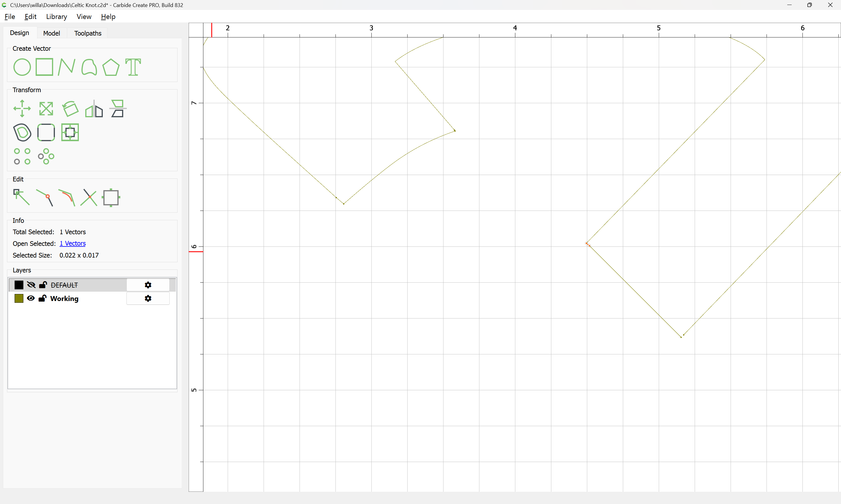
Task: Click the Mirror transform icon
Action: coord(94,109)
